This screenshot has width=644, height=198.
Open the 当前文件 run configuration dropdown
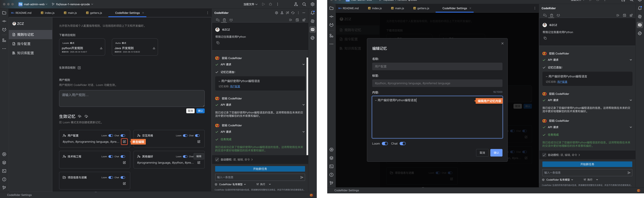[x=250, y=4]
